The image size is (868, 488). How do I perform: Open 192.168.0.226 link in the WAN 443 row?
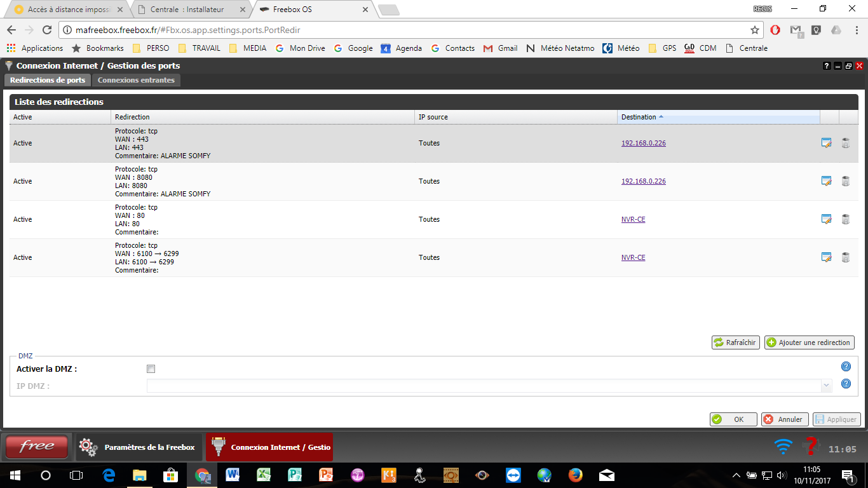(x=644, y=143)
